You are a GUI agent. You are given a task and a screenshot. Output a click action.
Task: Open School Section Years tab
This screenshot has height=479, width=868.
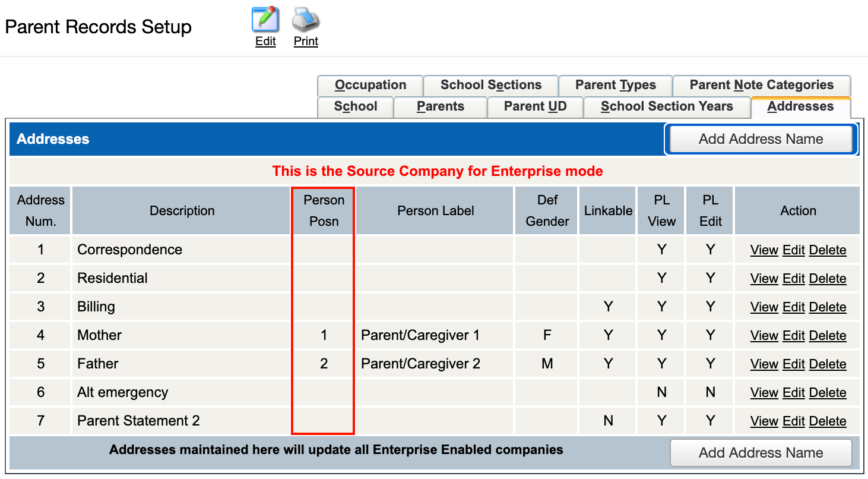667,107
